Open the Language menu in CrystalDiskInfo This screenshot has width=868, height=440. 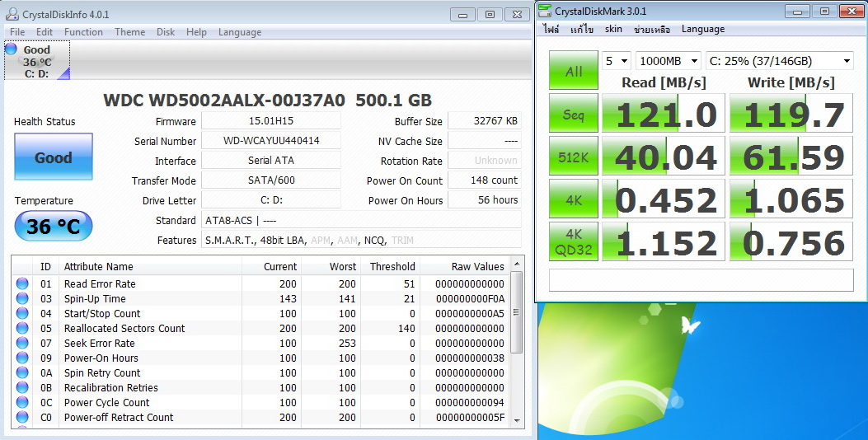(240, 32)
